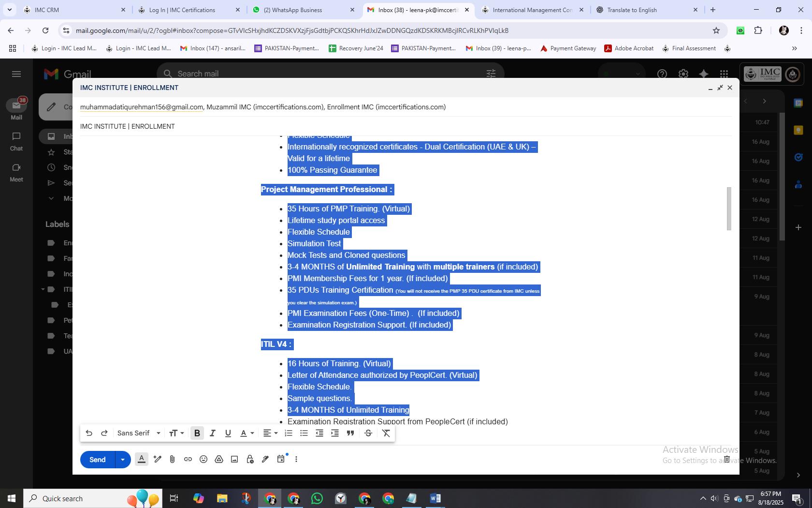Open tab search dropdown arrow

pos(9,10)
